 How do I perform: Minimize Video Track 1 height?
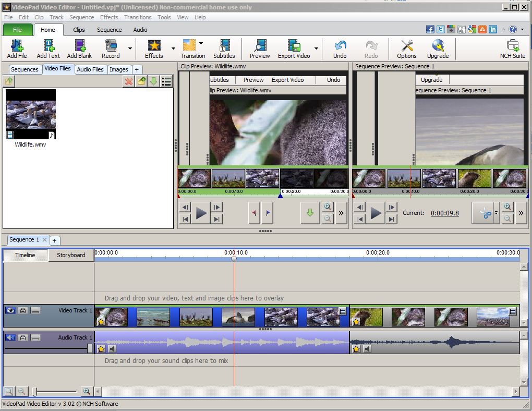(35, 310)
